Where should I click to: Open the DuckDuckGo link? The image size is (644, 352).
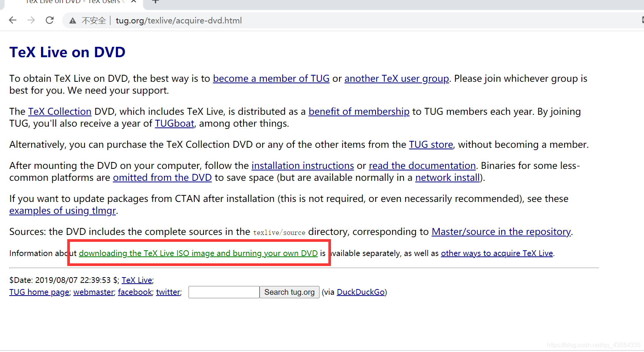point(361,292)
